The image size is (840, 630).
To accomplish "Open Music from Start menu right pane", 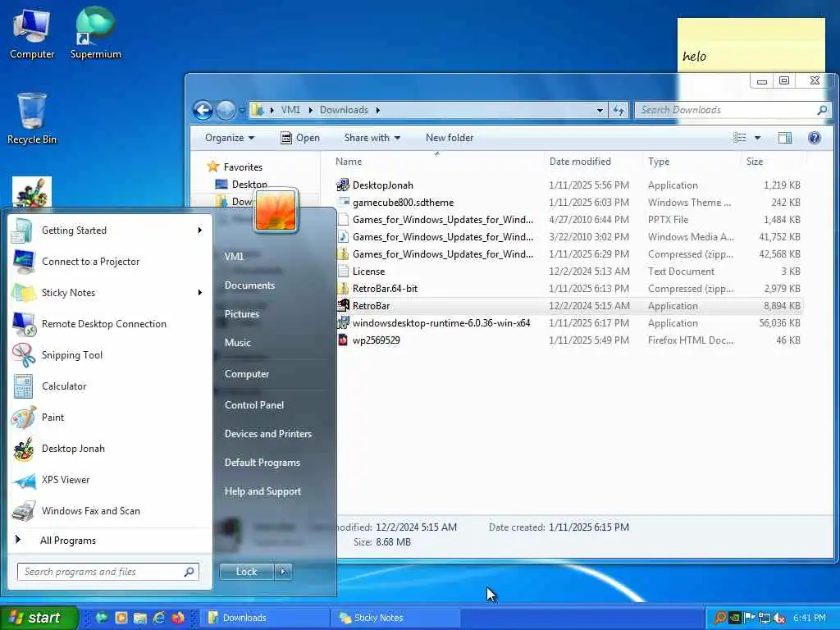I will 237,343.
